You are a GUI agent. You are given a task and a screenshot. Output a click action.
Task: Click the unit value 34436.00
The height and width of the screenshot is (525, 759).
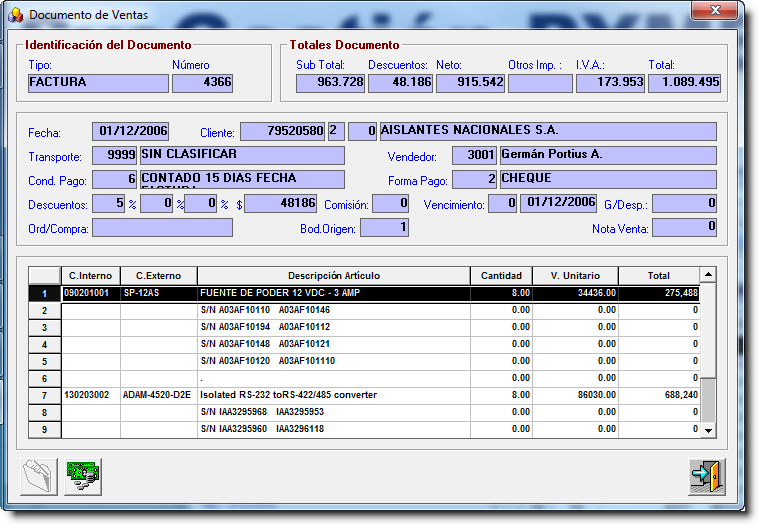point(575,293)
